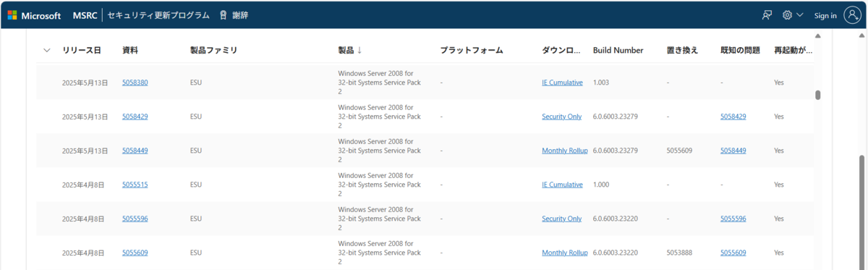
Task: Click the Microsoft logo
Action: [x=34, y=15]
